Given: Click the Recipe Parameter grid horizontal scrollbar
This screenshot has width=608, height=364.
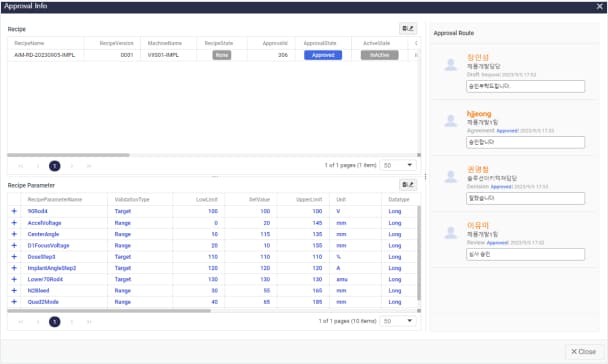Looking at the screenshot, I should tap(109, 311).
